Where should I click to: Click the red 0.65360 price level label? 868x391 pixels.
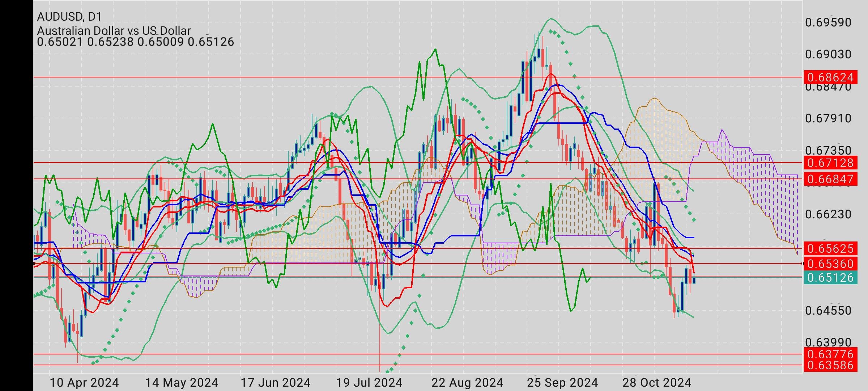click(830, 264)
